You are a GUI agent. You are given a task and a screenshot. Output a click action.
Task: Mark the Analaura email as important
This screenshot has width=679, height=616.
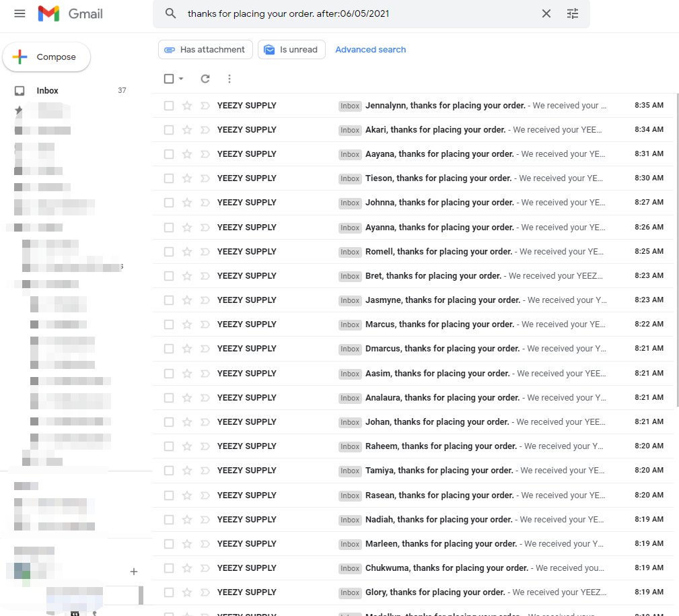click(x=205, y=398)
